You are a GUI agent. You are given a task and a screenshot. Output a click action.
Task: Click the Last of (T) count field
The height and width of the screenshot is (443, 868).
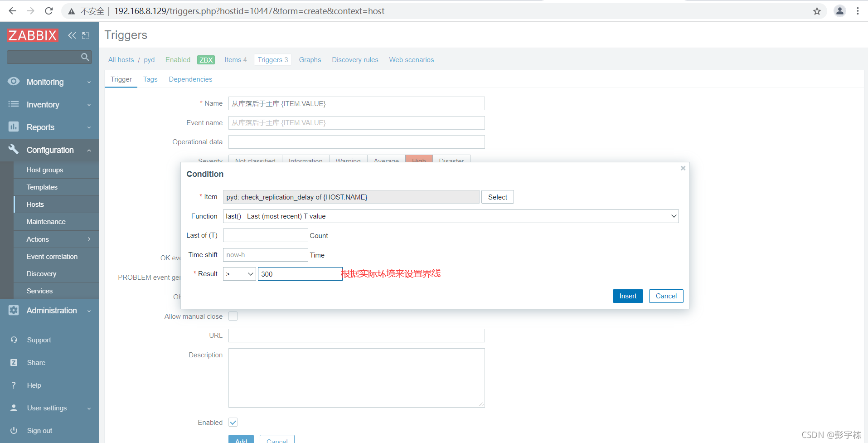(x=266, y=235)
